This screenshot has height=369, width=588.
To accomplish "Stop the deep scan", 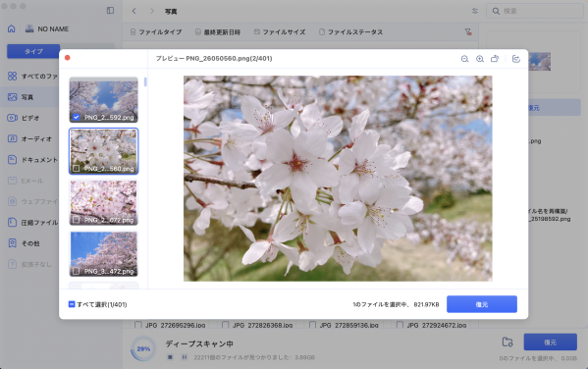I will click(170, 357).
